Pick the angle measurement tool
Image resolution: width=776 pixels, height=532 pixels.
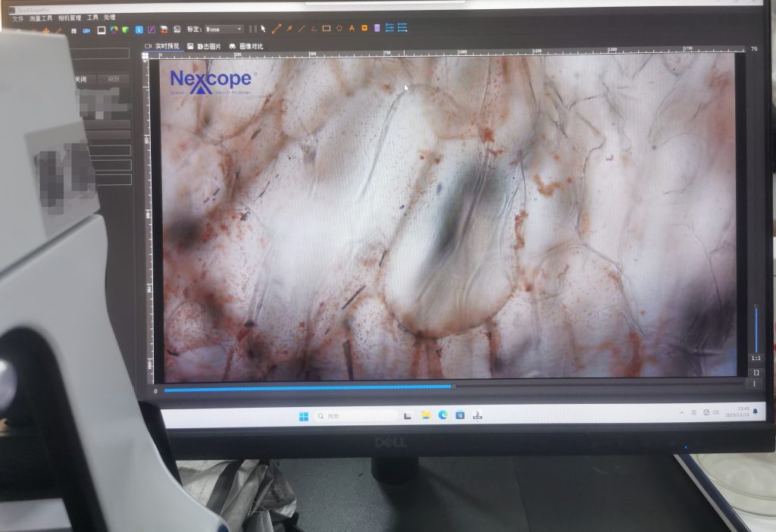click(314, 29)
